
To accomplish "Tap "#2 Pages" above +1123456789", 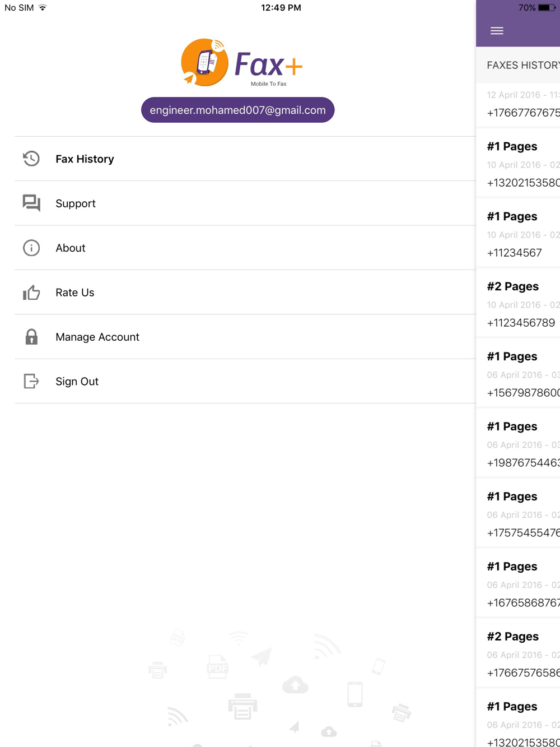I will (x=513, y=286).
